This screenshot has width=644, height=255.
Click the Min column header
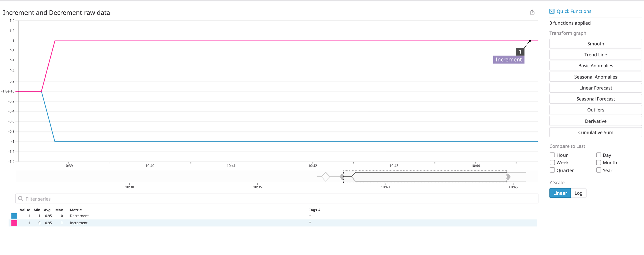[x=37, y=210]
